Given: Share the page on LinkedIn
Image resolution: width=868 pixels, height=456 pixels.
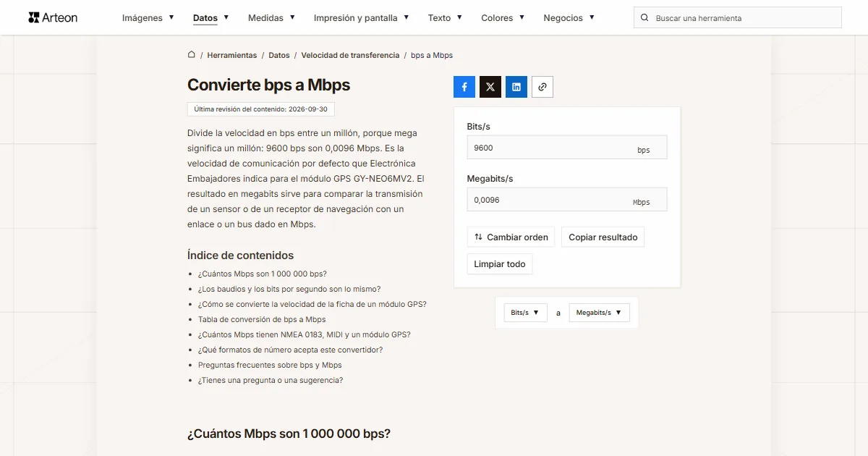Looking at the screenshot, I should [516, 87].
